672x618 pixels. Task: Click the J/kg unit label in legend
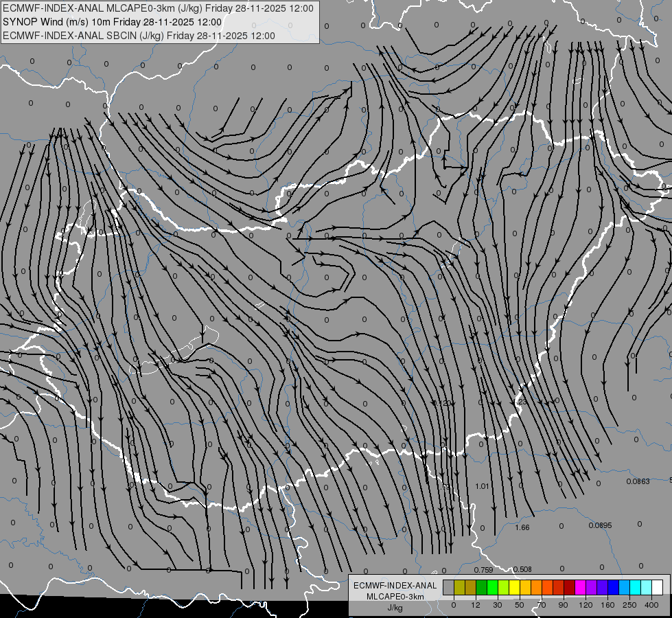(395, 607)
